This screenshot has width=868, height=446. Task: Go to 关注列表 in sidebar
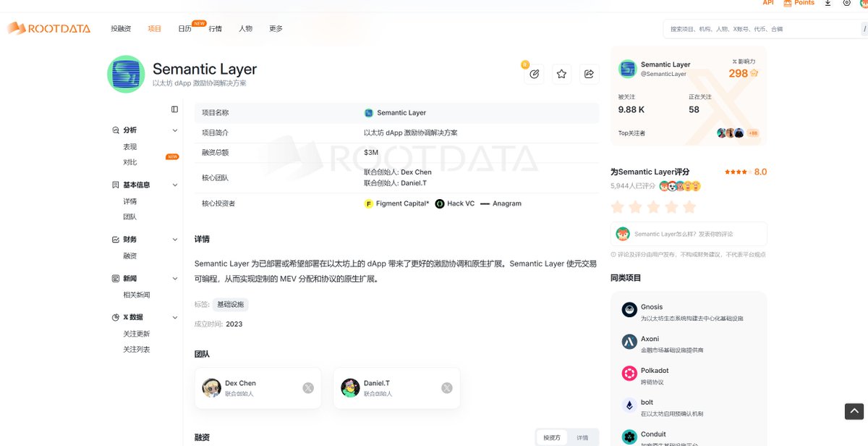click(x=137, y=350)
